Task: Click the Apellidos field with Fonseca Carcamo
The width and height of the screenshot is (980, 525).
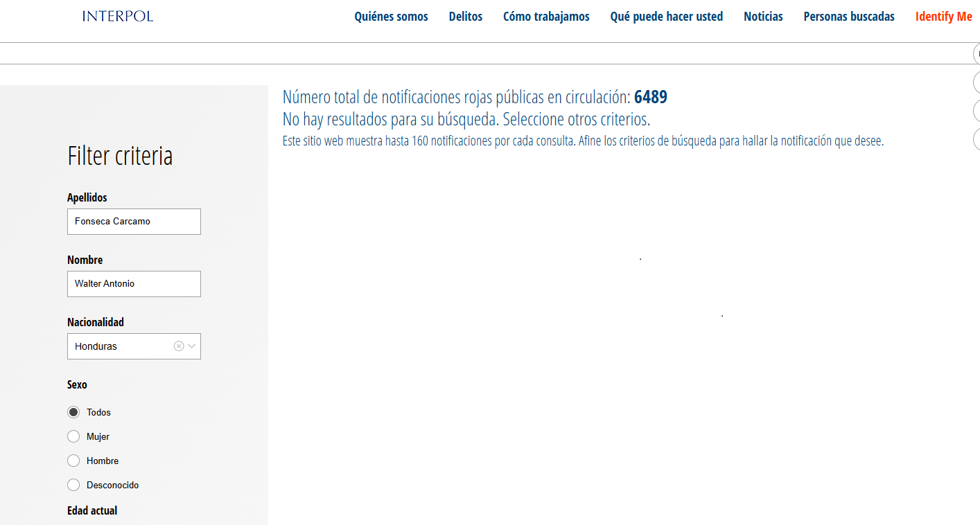Action: [x=134, y=222]
